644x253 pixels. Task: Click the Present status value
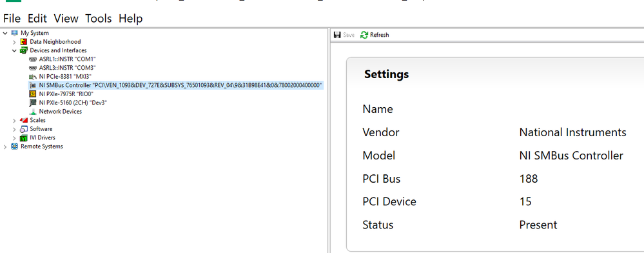tap(538, 225)
